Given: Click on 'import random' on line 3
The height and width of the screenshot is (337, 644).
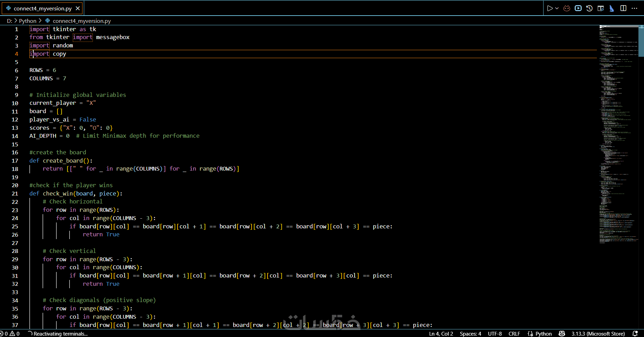Looking at the screenshot, I should (51, 46).
